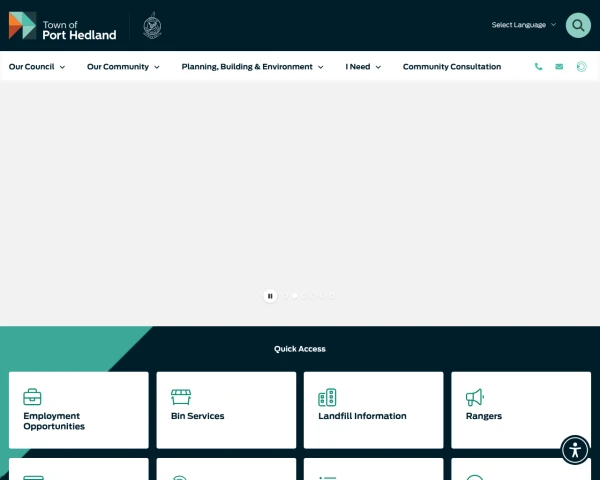
Task: Go to Community Consultation page
Action: tap(452, 67)
